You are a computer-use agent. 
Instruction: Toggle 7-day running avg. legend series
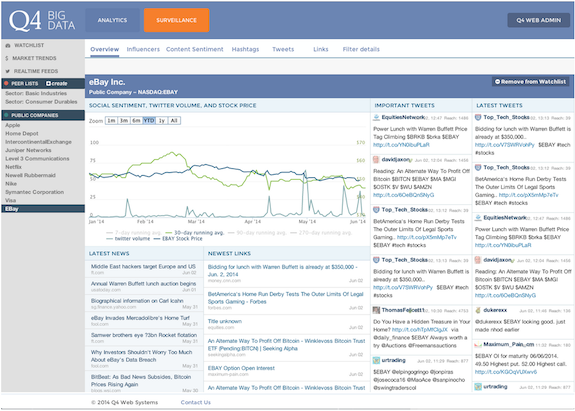(133, 232)
